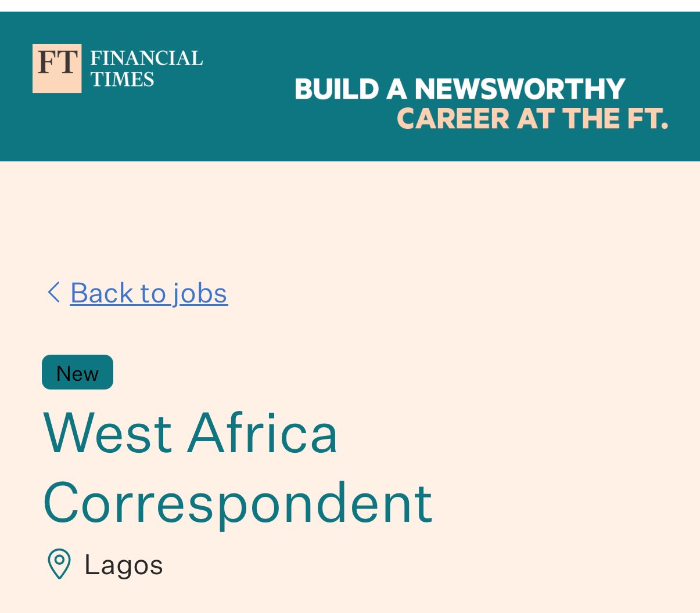Click the location pin icon
The image size is (700, 613).
point(59,564)
